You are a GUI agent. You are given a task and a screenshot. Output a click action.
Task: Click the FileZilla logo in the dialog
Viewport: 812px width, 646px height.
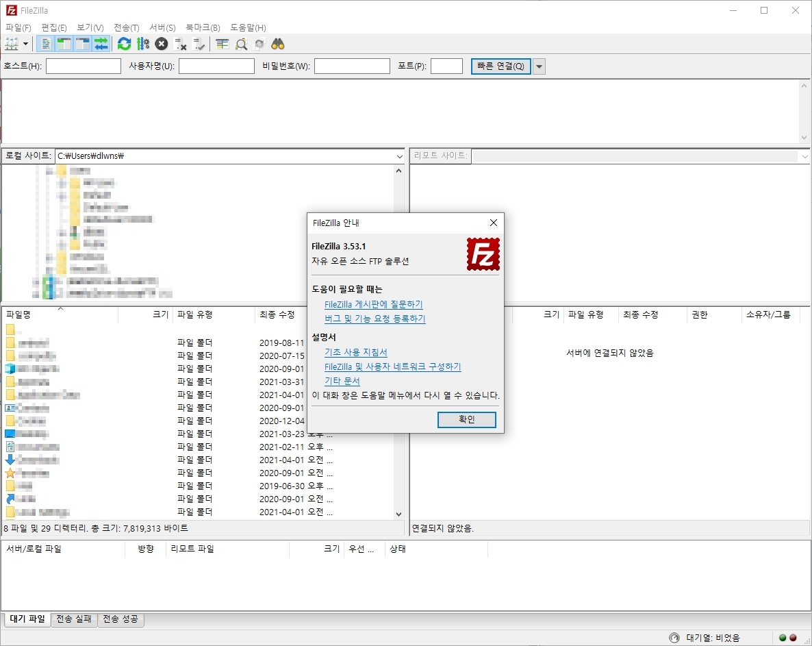coord(483,254)
